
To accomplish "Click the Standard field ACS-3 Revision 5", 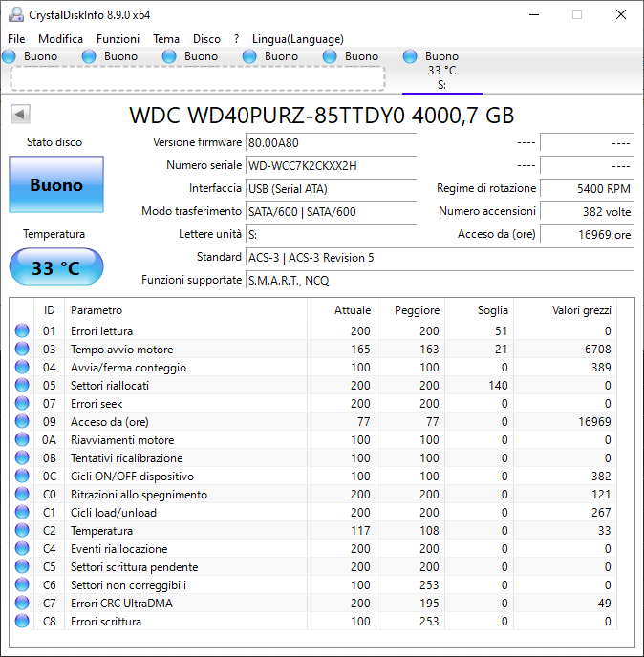I will click(x=440, y=257).
